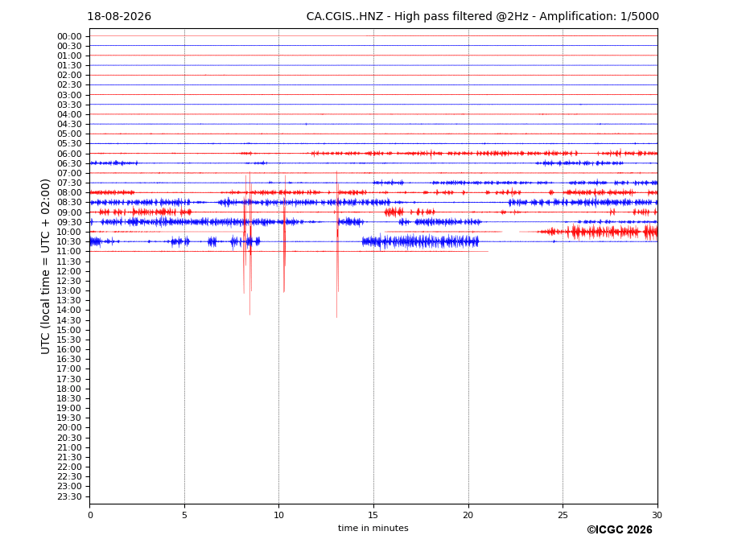Click the 08:30 row time label
Screen dimensions: 746x560
(x=69, y=203)
